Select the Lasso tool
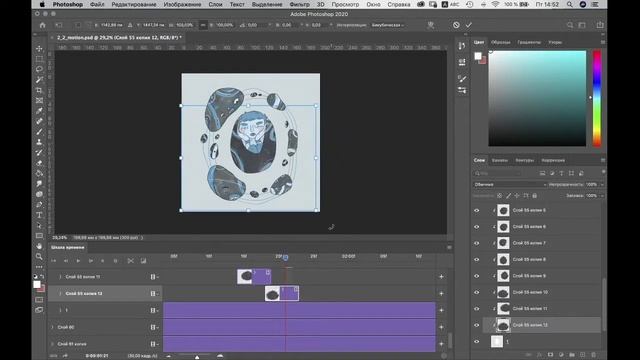The image size is (640, 360). coord(39,69)
